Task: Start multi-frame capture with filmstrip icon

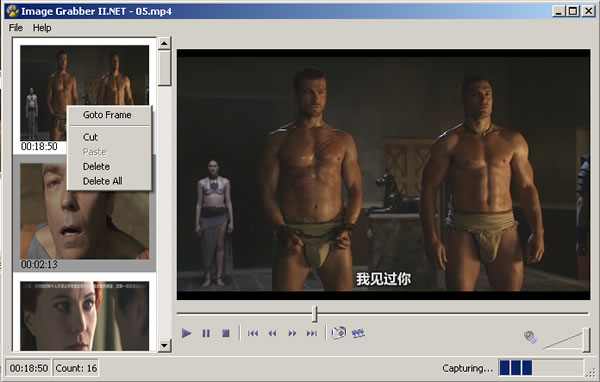Action: tap(358, 333)
